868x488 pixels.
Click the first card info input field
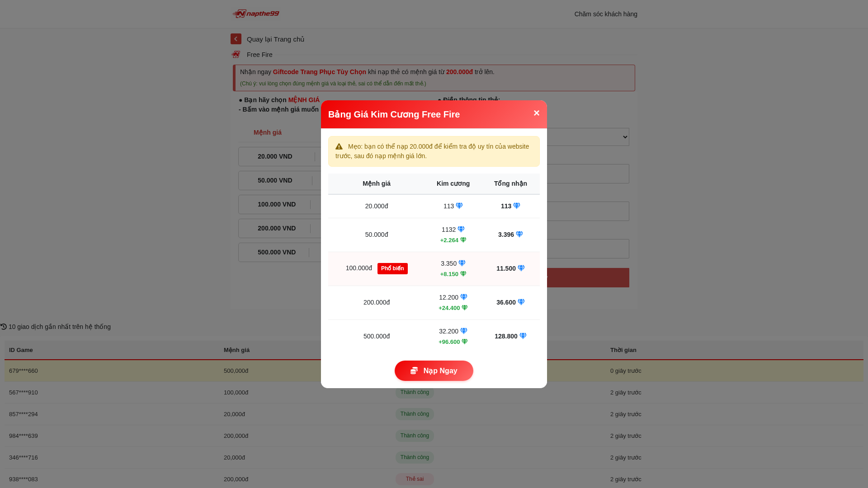[588, 174]
